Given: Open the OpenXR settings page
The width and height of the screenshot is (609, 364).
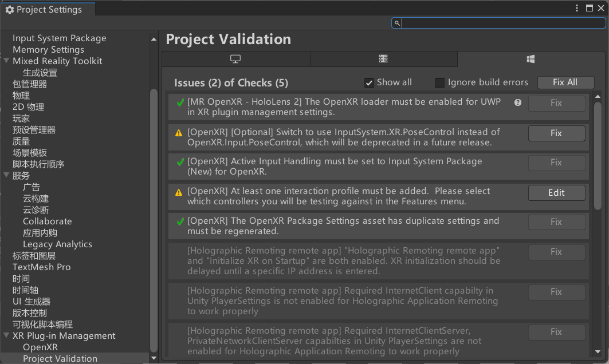Looking at the screenshot, I should [x=40, y=347].
